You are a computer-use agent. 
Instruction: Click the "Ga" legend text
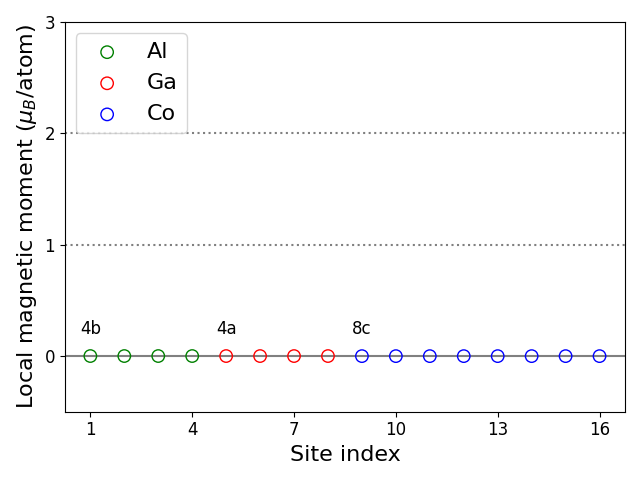161,83
